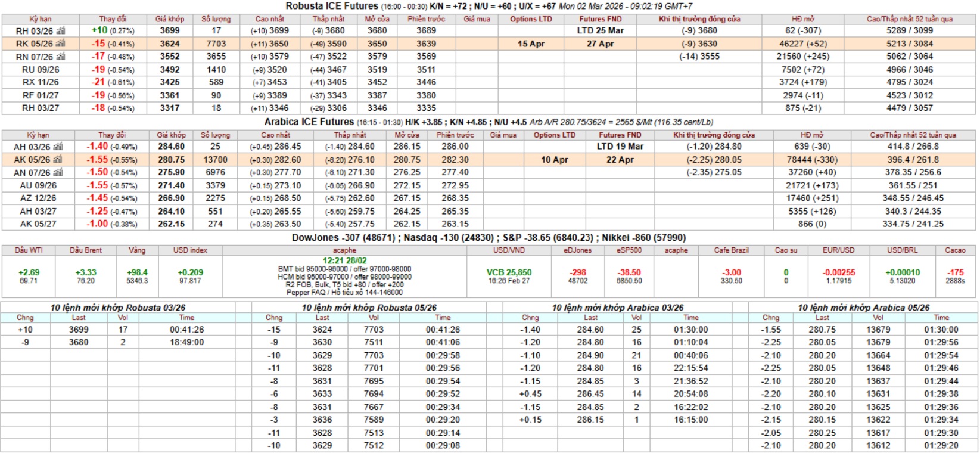Select the AZ 12/26 contract label
Screen dimensions: 980x453
[x=38, y=198]
